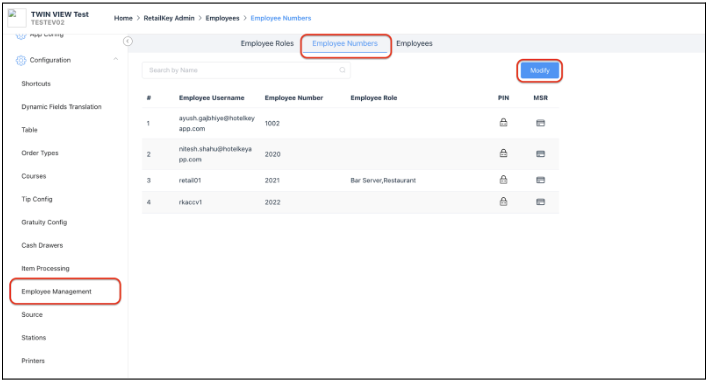This screenshot has height=383, width=710.
Task: Select username ayush.gajbhiye@hotelkeyapp.com
Action: pyautogui.click(x=216, y=123)
